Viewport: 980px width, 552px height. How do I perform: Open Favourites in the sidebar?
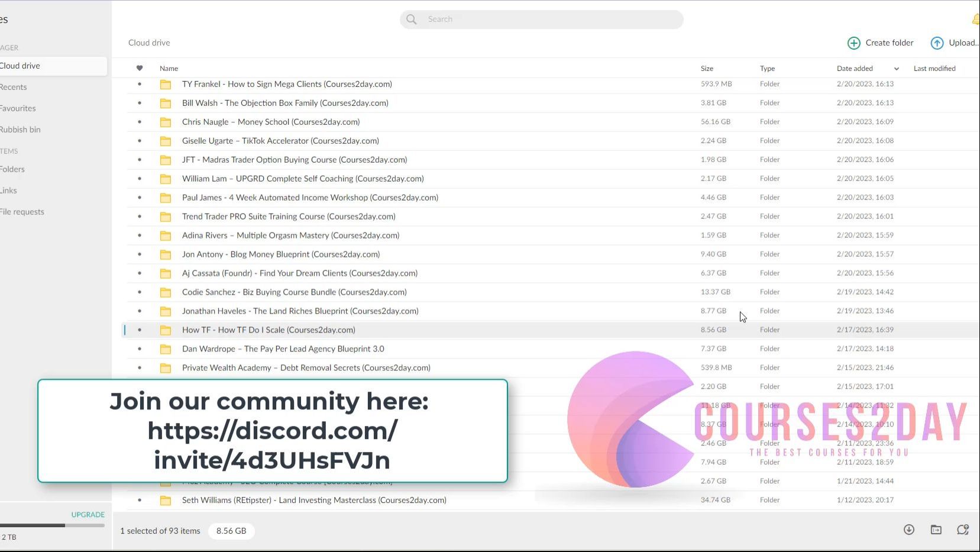18,108
